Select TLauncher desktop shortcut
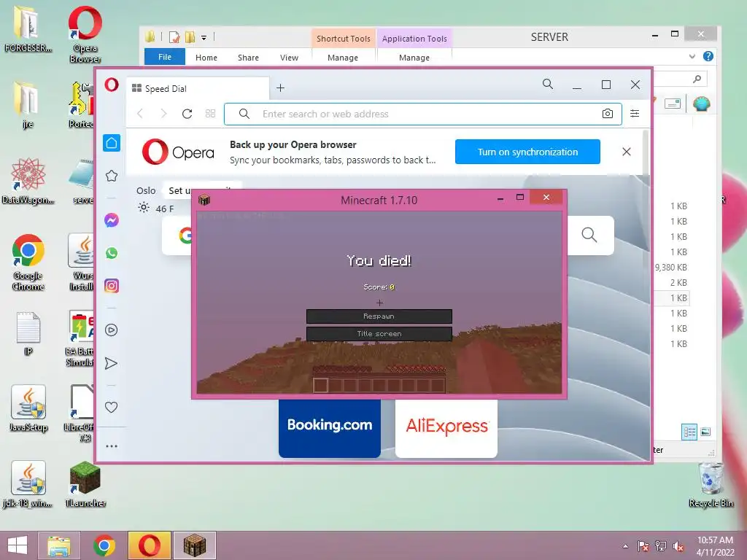747x560 pixels. point(85,485)
